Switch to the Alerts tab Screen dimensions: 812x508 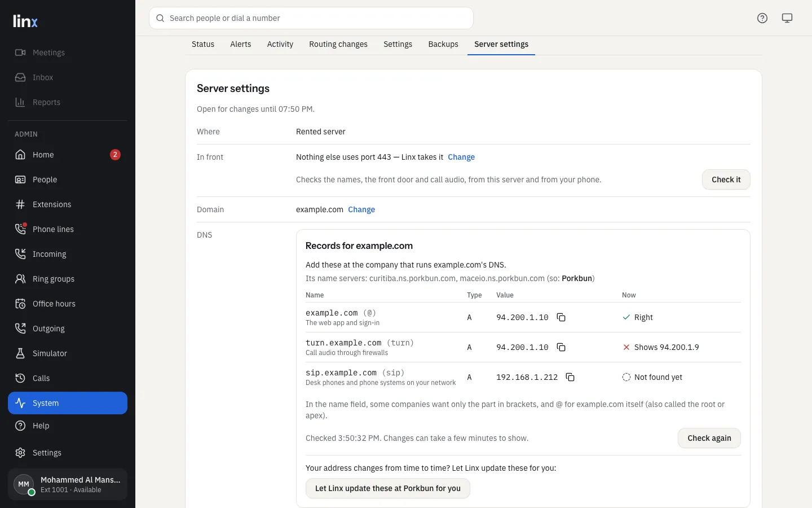pyautogui.click(x=241, y=44)
